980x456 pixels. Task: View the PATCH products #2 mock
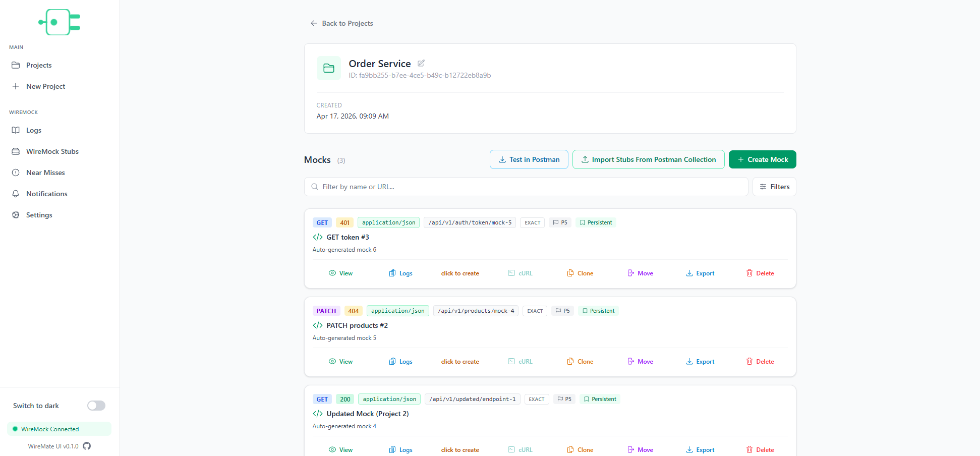coord(340,362)
